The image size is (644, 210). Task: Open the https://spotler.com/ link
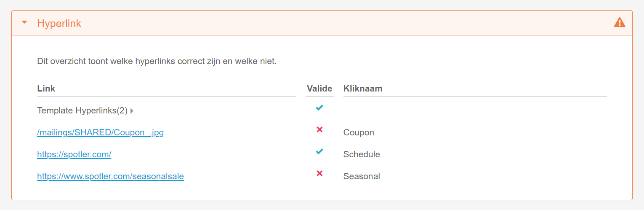74,154
